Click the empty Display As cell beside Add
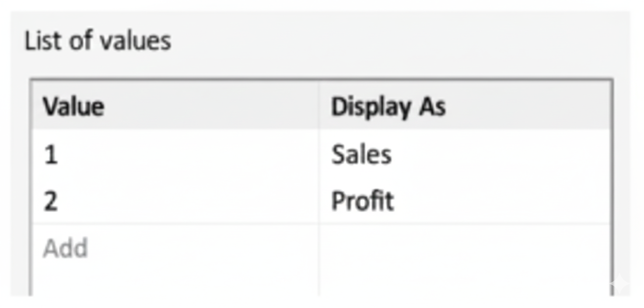Image resolution: width=644 pixels, height=308 pixels. pos(464,248)
